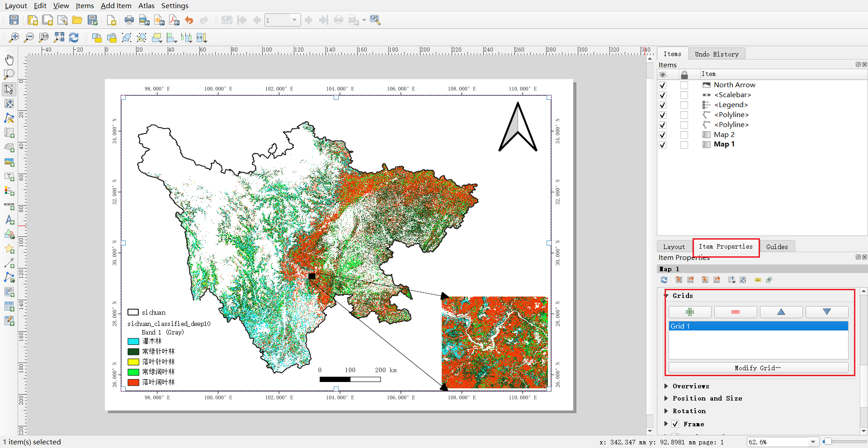Uncheck the North Arrow visibility checkbox
Viewport: 868px width, 448px height.
(663, 85)
